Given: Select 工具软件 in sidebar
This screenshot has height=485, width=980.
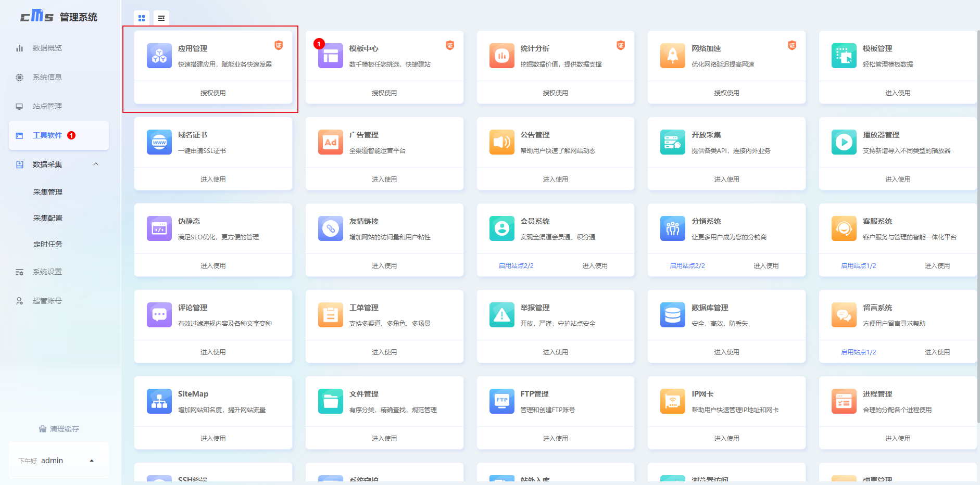Looking at the screenshot, I should [59, 135].
